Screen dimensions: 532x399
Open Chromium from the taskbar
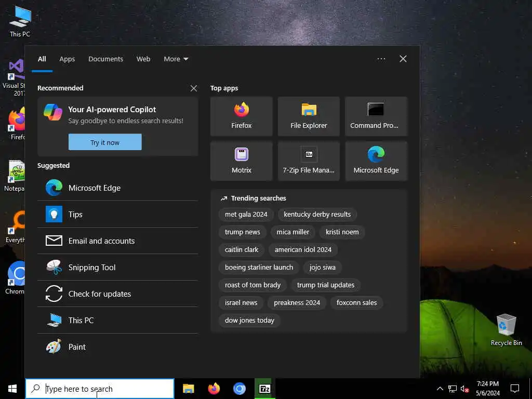(239, 389)
